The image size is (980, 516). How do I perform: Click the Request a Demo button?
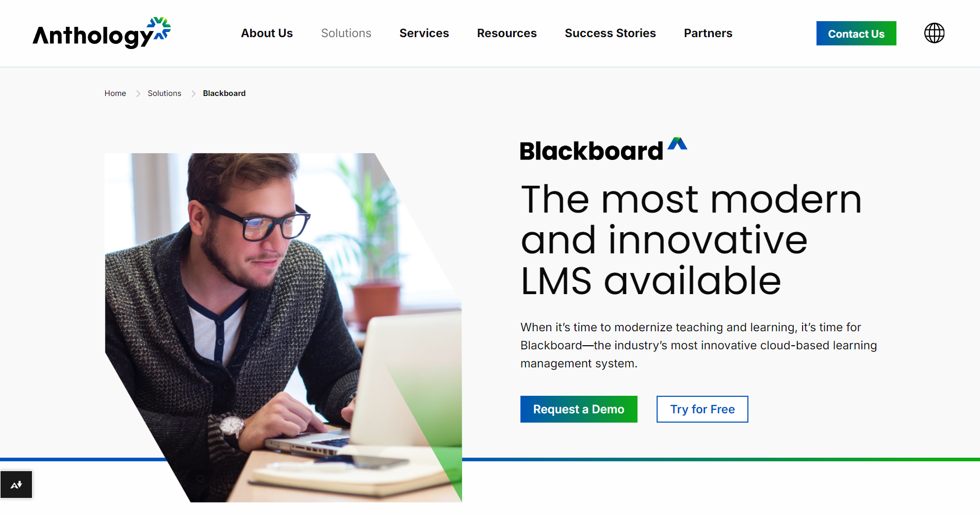[578, 409]
